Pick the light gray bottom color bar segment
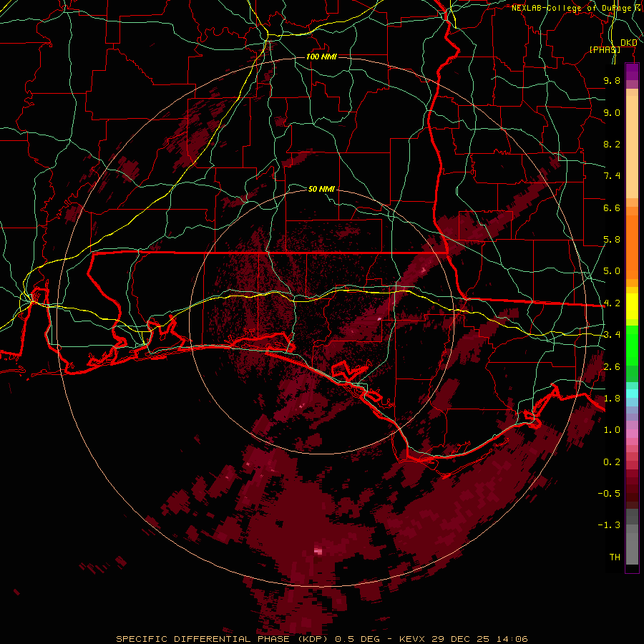The image size is (644, 644). 632,549
